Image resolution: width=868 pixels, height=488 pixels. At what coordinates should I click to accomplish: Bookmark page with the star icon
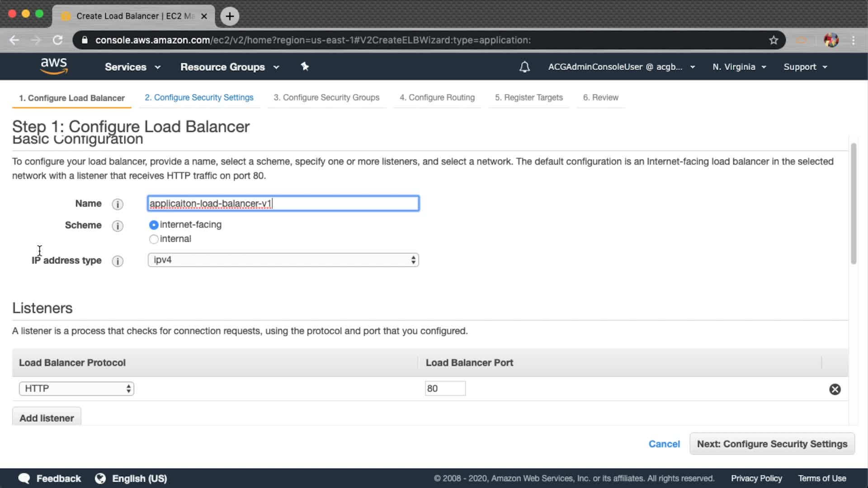(x=774, y=40)
